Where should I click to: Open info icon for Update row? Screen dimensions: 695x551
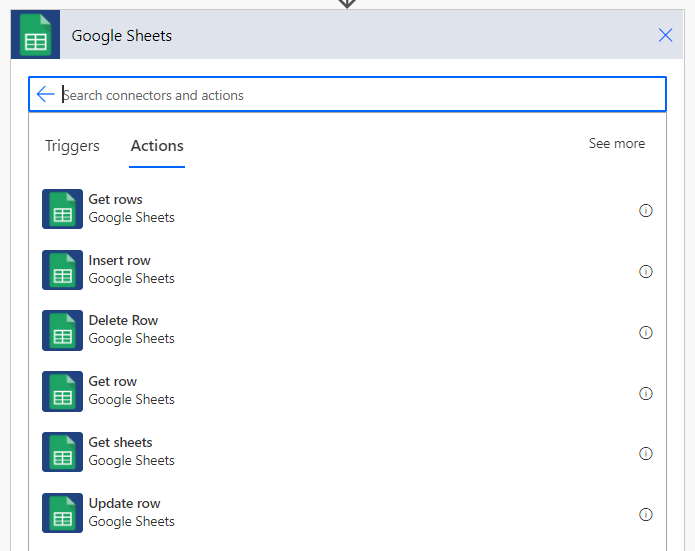click(645, 514)
